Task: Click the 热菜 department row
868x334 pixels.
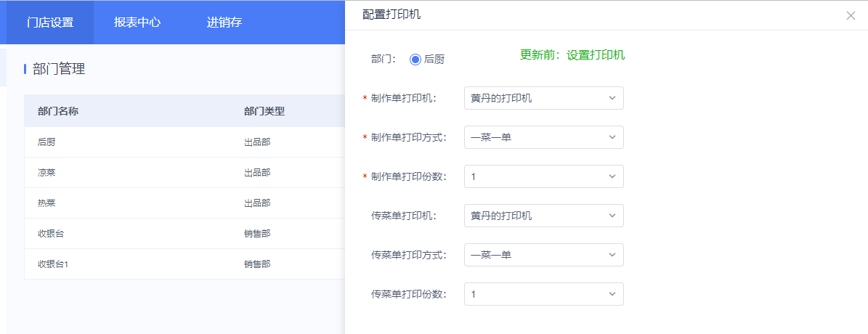Action: 185,203
